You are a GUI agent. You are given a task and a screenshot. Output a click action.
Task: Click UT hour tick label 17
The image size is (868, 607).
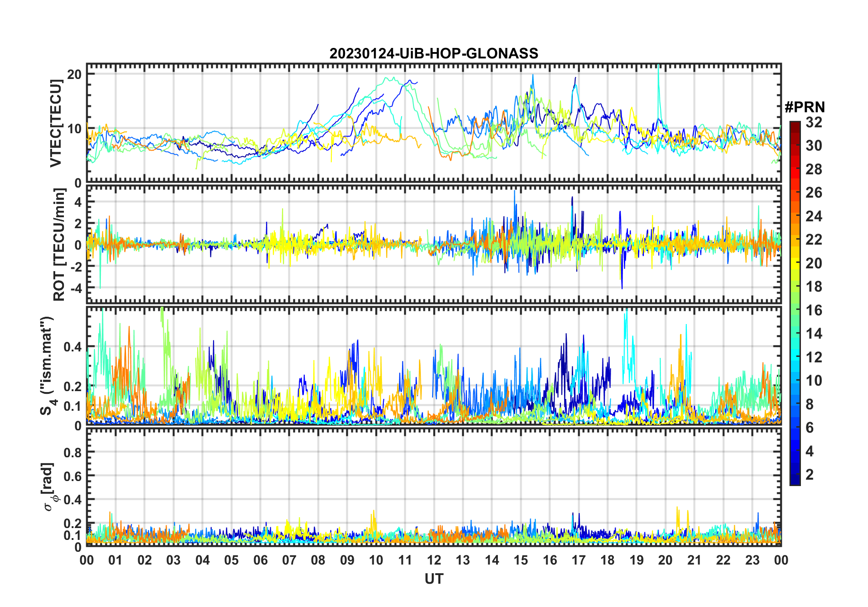tap(579, 560)
